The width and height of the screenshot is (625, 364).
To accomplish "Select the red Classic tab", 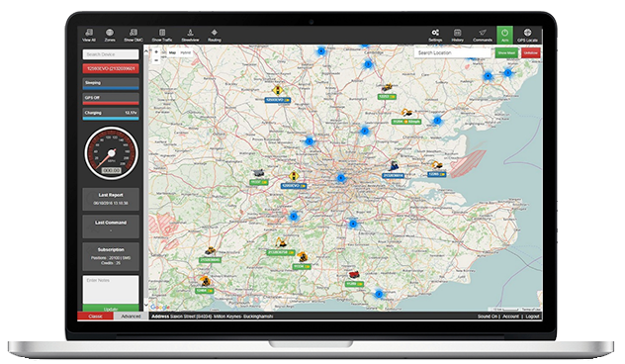I will [x=95, y=317].
